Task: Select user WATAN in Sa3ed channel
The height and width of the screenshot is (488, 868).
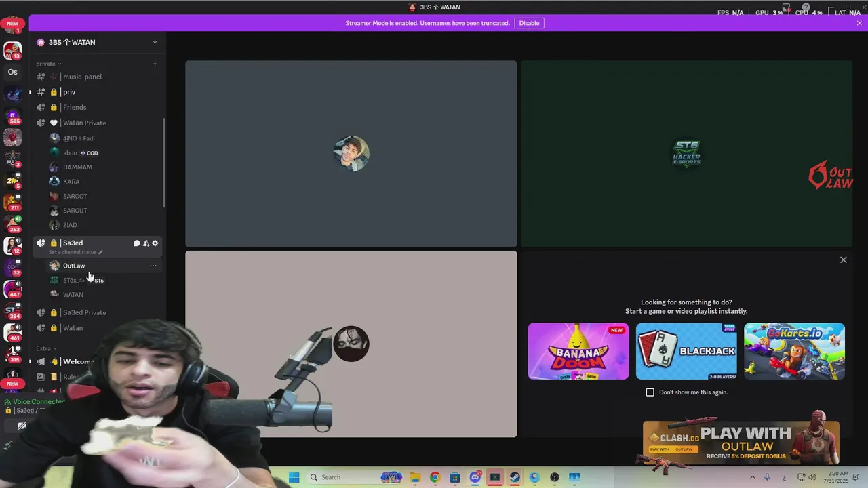Action: (x=104, y=295)
